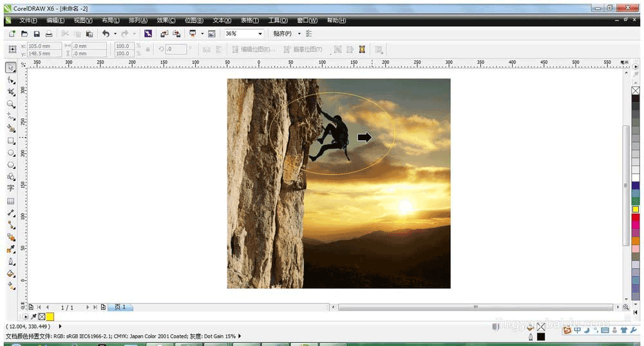644x346 pixels.
Task: Choose the Rectangle tool
Action: tap(11, 141)
